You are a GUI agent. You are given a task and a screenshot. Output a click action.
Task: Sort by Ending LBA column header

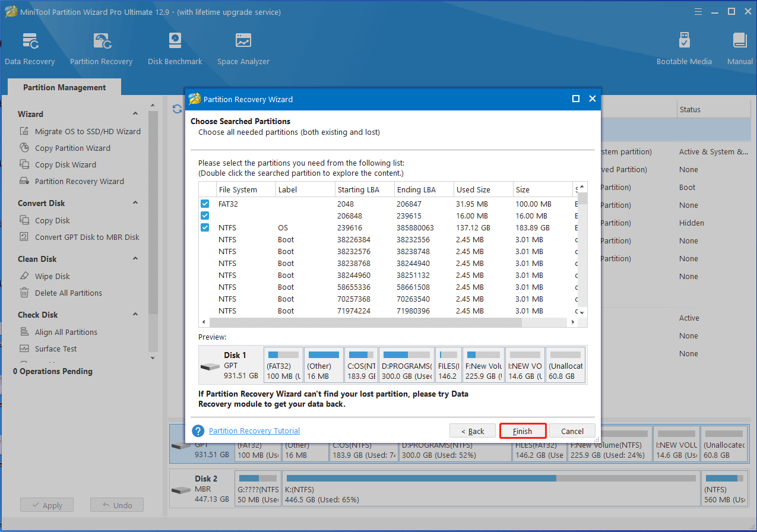(x=424, y=189)
